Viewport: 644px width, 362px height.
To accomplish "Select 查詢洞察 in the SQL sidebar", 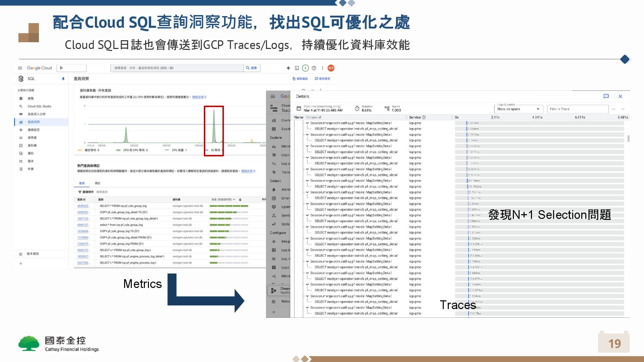I will (x=34, y=122).
